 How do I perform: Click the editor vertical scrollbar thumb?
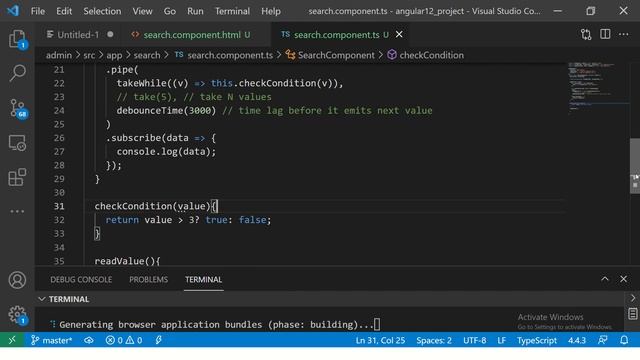tap(635, 166)
